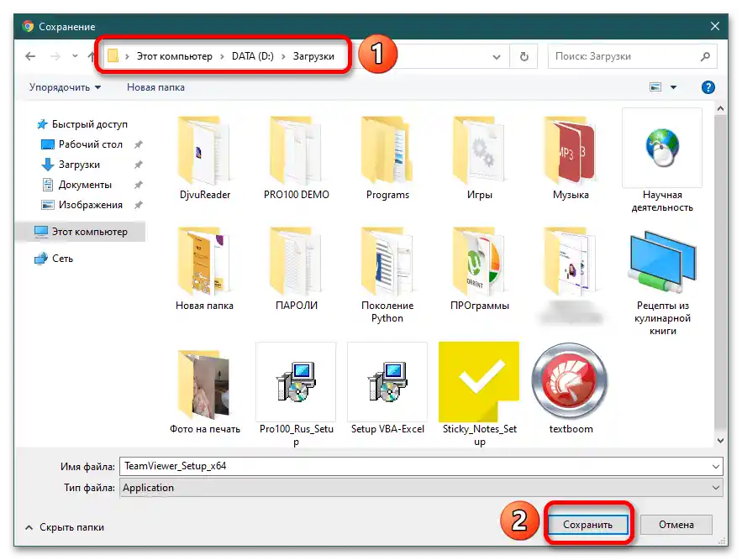Select the Setup VBA-Excel installer file
Screen dimensions: 742x560
(387, 389)
